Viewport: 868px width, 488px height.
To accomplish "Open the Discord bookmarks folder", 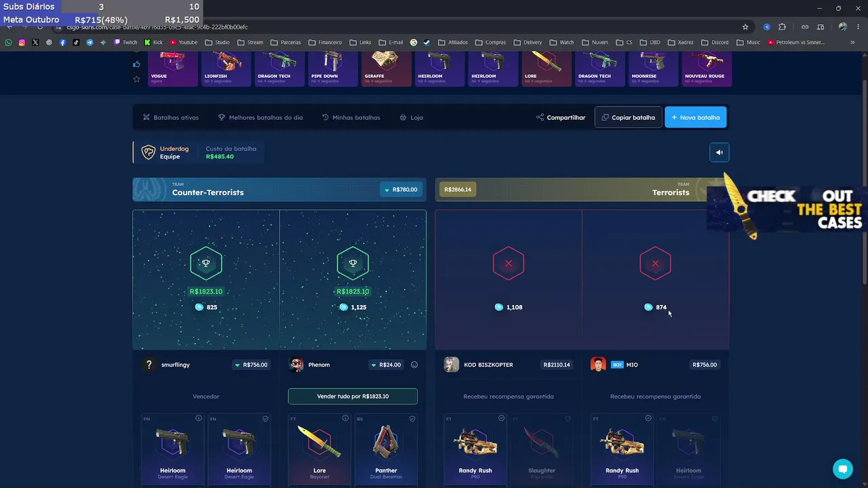I will point(715,43).
